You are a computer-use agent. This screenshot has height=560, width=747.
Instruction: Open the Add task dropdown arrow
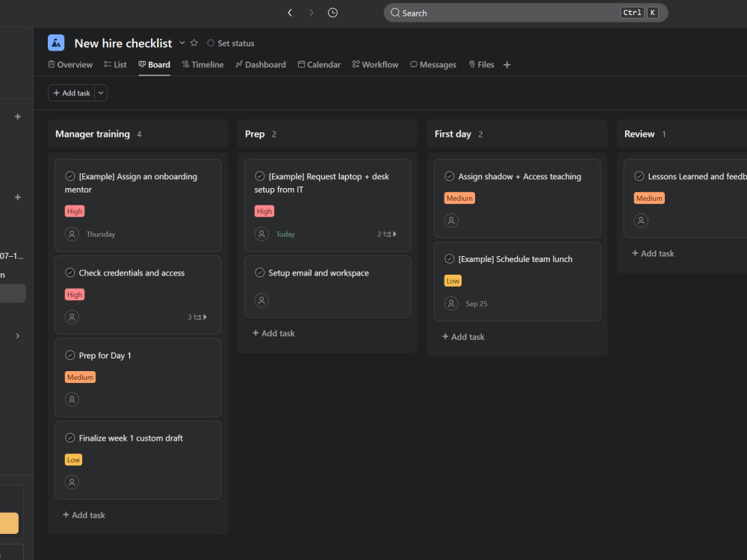(x=101, y=93)
